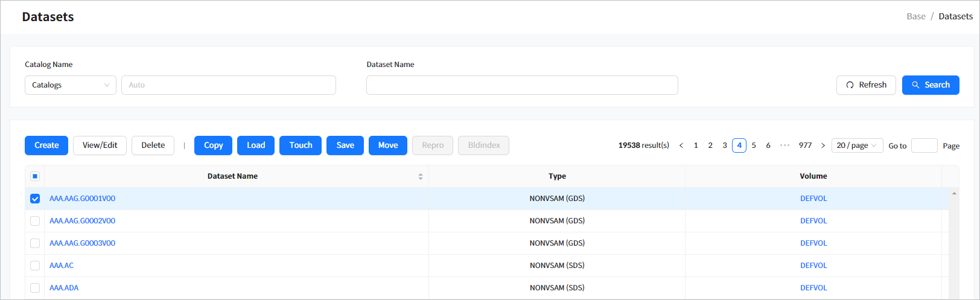
Task: Click the Refresh button
Action: [866, 85]
